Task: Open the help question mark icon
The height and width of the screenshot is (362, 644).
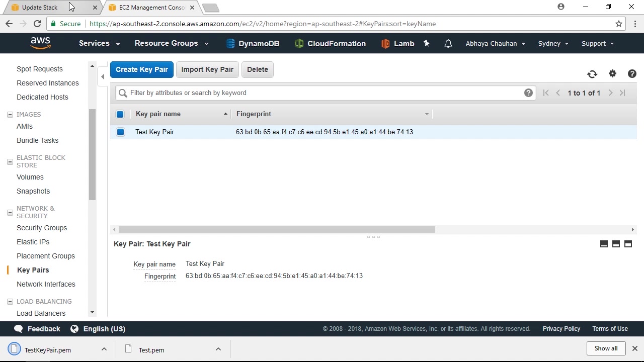Action: [x=632, y=73]
